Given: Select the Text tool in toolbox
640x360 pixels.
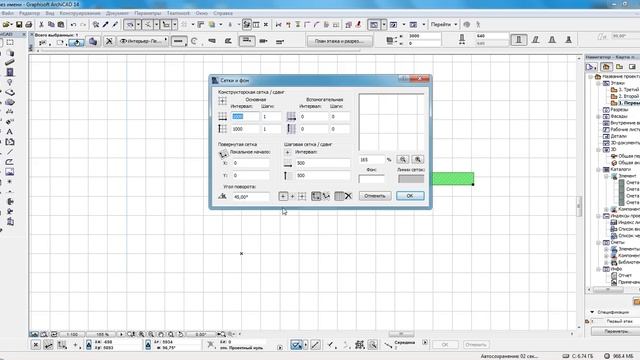Looking at the screenshot, I should pos(9,132).
